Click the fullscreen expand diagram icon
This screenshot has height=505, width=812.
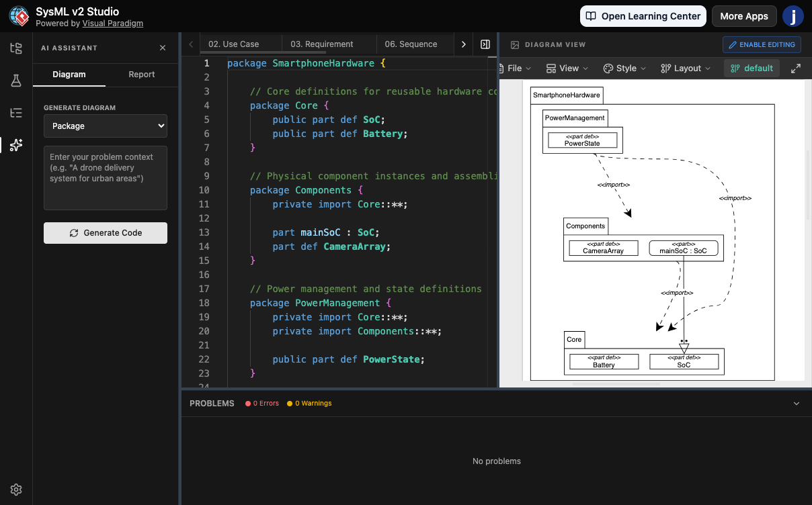tap(796, 68)
